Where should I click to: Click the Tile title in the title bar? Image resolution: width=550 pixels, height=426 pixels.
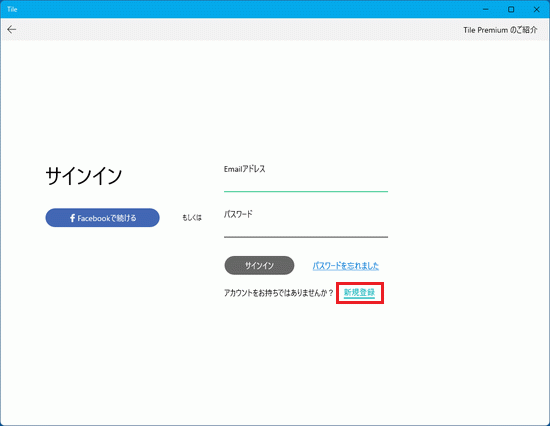tap(12, 9)
